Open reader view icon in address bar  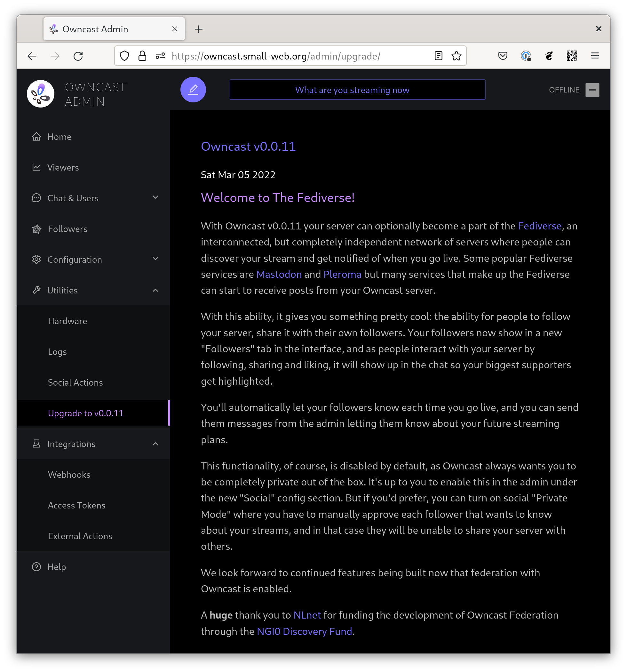(x=438, y=56)
